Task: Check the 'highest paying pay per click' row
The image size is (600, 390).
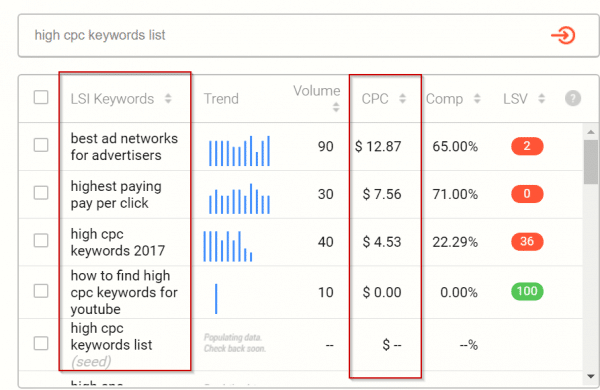Action: (x=41, y=193)
